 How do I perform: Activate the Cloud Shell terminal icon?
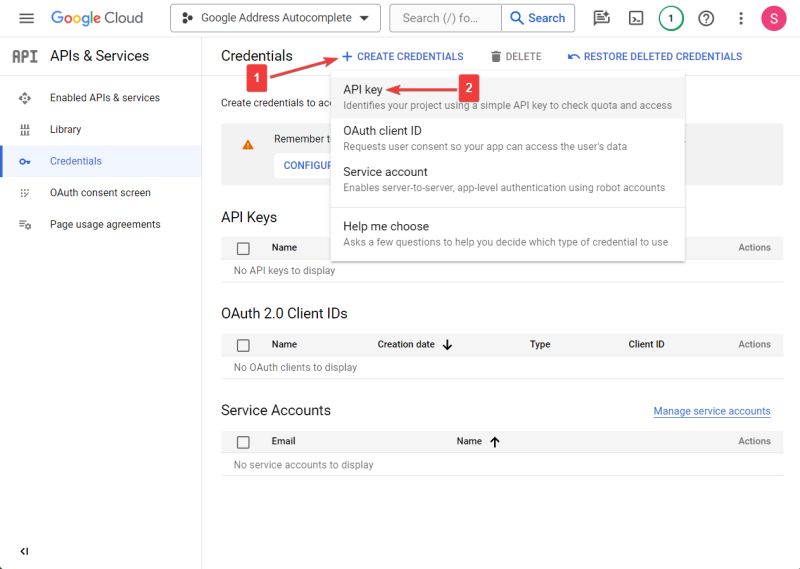pos(636,18)
